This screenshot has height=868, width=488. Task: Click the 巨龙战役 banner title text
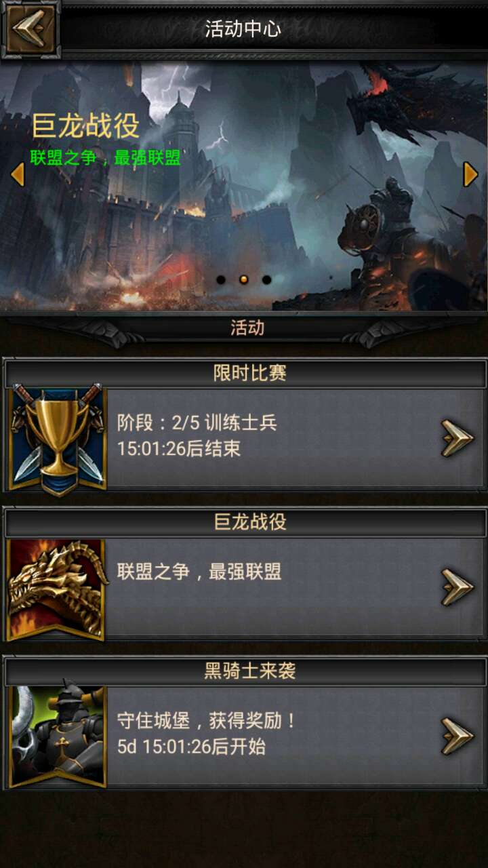tap(85, 126)
